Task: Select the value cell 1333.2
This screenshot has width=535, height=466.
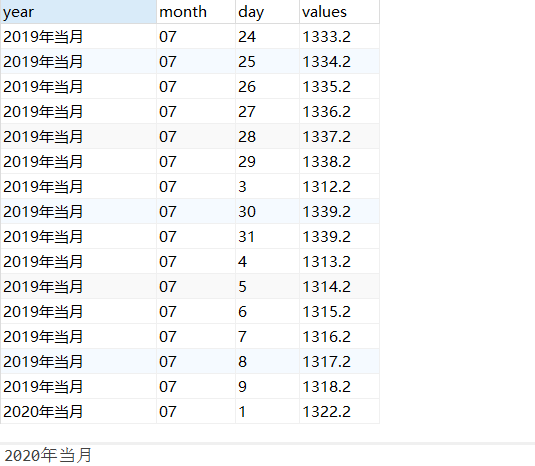Action: coord(339,37)
